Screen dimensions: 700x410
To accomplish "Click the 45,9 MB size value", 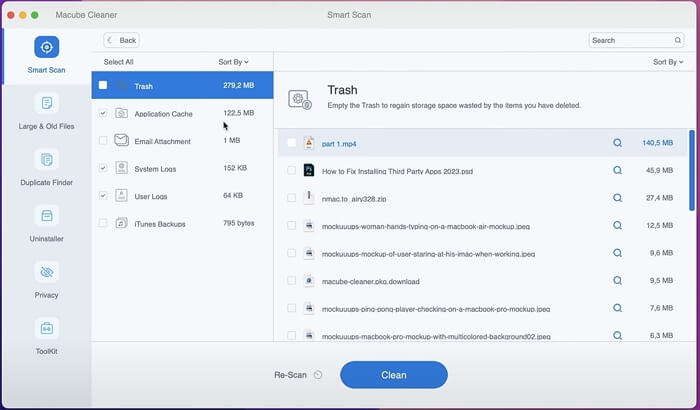I will [x=659, y=170].
